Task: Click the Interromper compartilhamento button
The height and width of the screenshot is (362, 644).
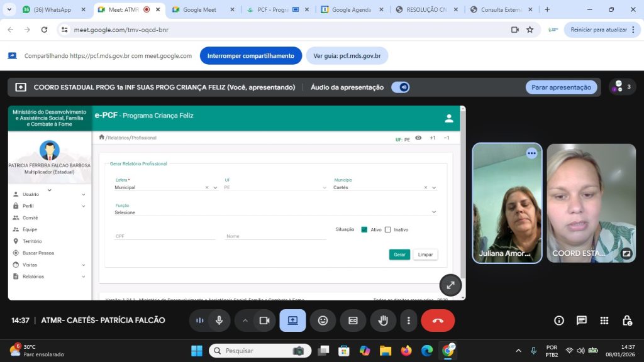Action: (x=250, y=56)
